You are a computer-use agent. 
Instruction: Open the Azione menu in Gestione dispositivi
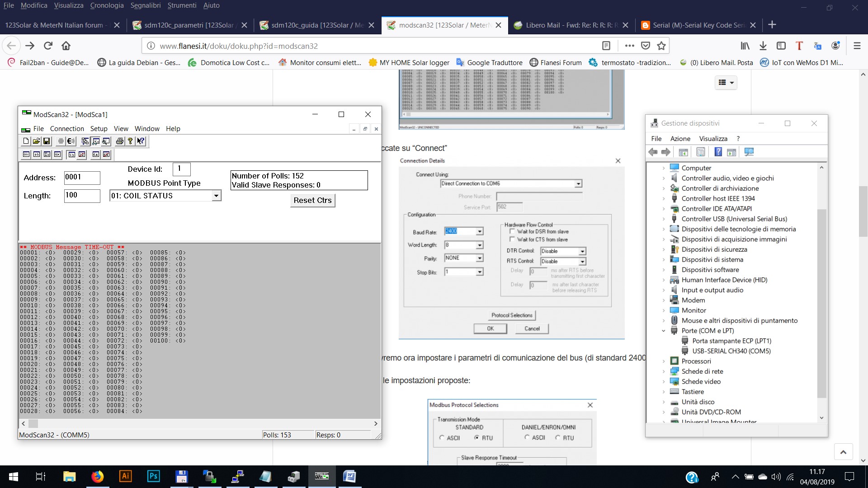pos(680,139)
